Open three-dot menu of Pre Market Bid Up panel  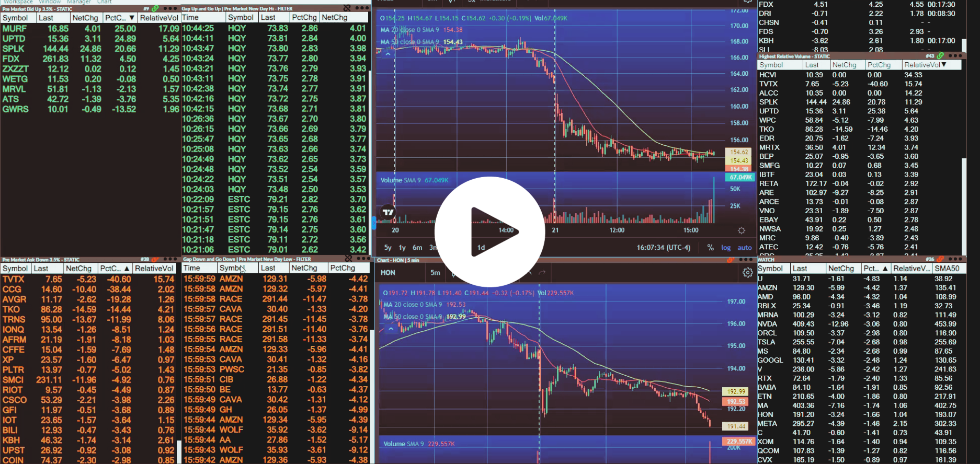170,9
